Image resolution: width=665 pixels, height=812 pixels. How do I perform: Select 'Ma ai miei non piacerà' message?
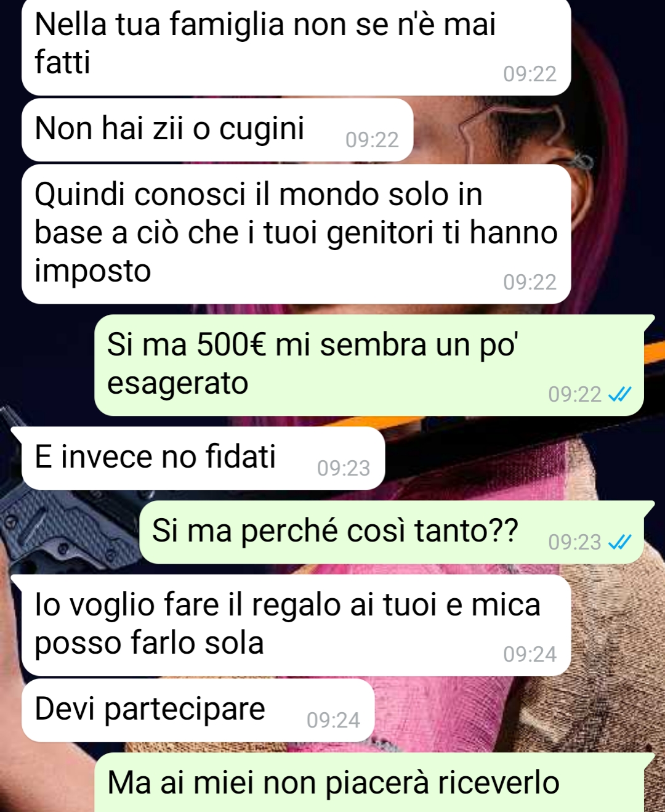click(x=369, y=782)
